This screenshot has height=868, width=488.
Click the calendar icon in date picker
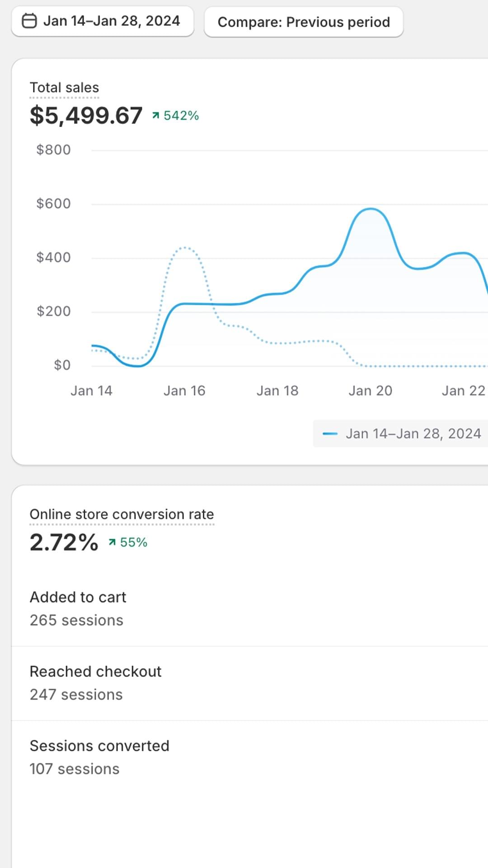point(29,21)
